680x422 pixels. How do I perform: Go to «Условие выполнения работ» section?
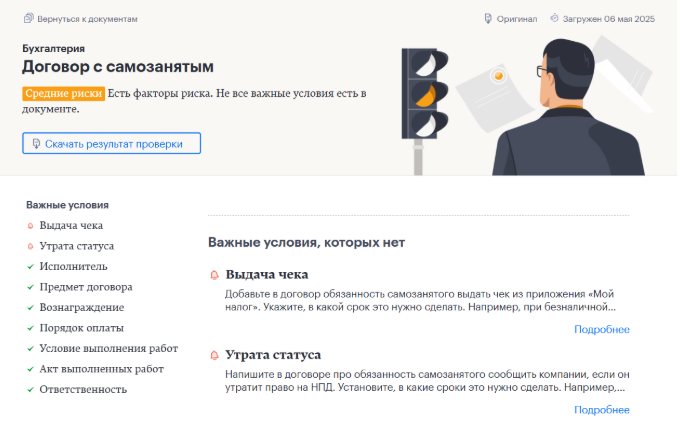coord(109,348)
